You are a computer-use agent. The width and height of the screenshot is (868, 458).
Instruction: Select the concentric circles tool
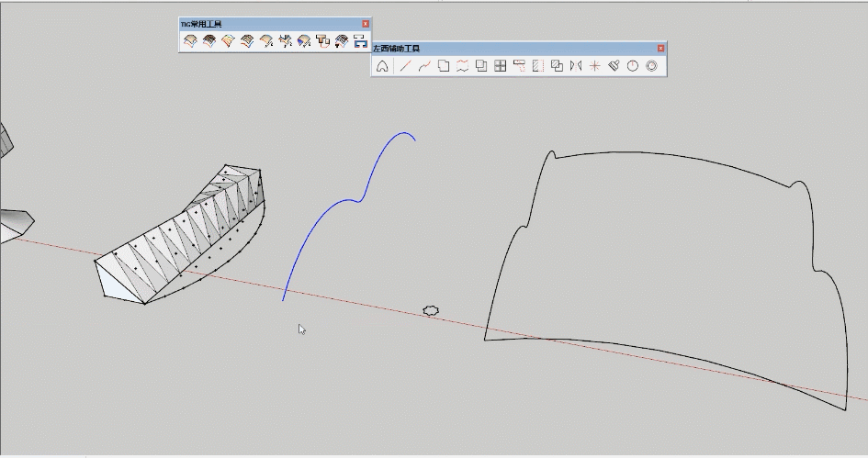[651, 66]
